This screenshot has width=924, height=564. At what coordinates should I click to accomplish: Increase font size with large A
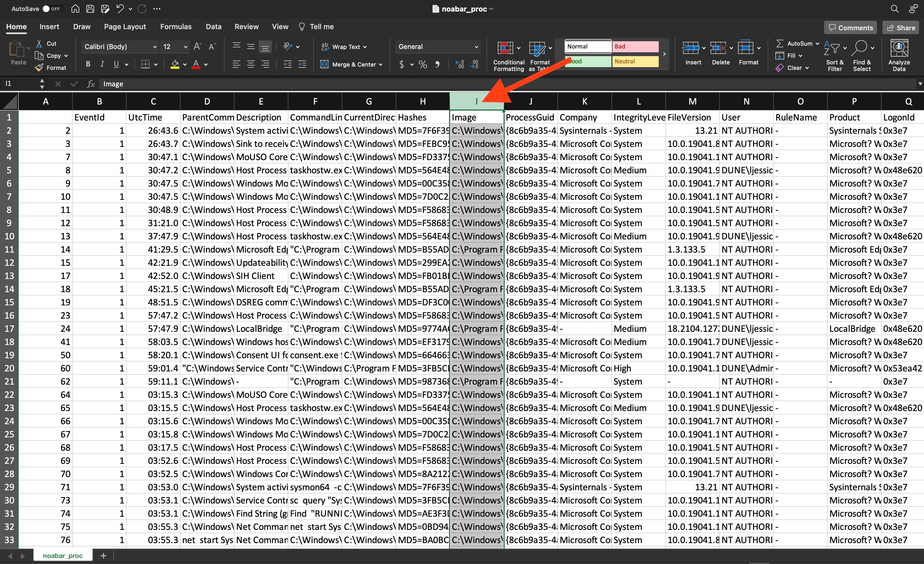pos(198,46)
